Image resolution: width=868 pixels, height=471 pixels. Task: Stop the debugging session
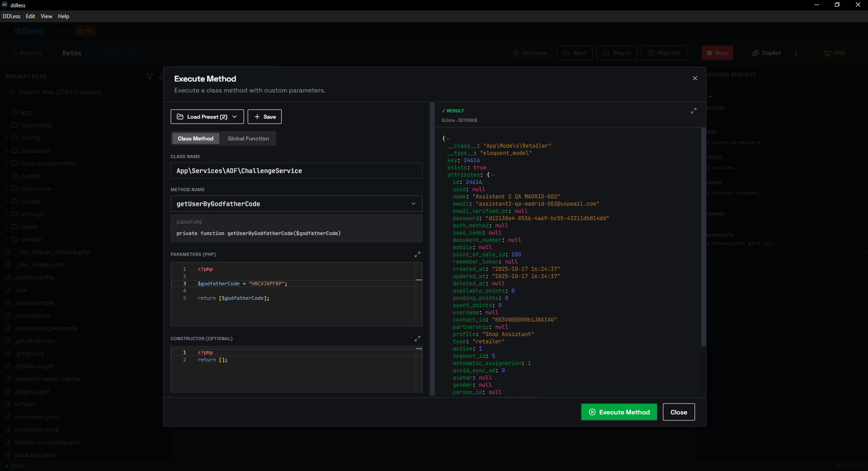coord(717,53)
